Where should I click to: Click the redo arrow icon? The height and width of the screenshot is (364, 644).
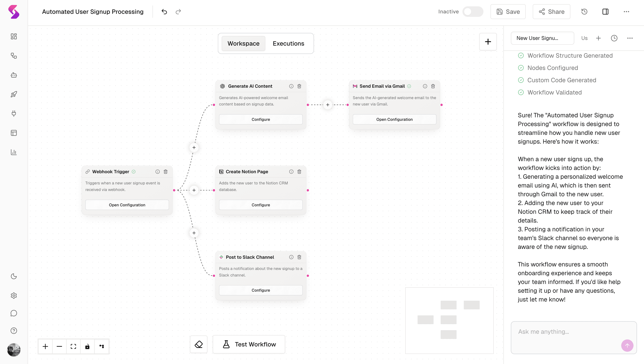(x=178, y=12)
